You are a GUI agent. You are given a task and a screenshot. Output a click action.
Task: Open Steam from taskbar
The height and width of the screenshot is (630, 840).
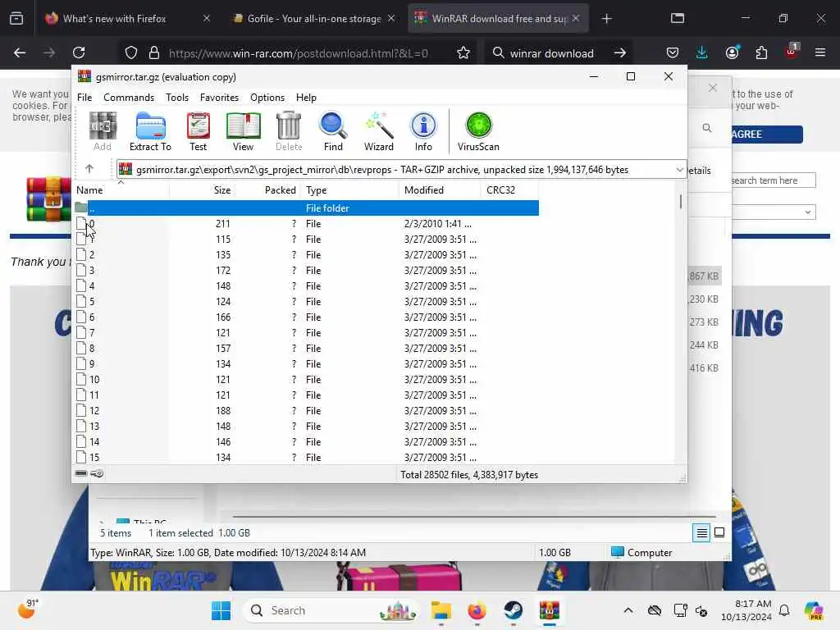coord(514,610)
